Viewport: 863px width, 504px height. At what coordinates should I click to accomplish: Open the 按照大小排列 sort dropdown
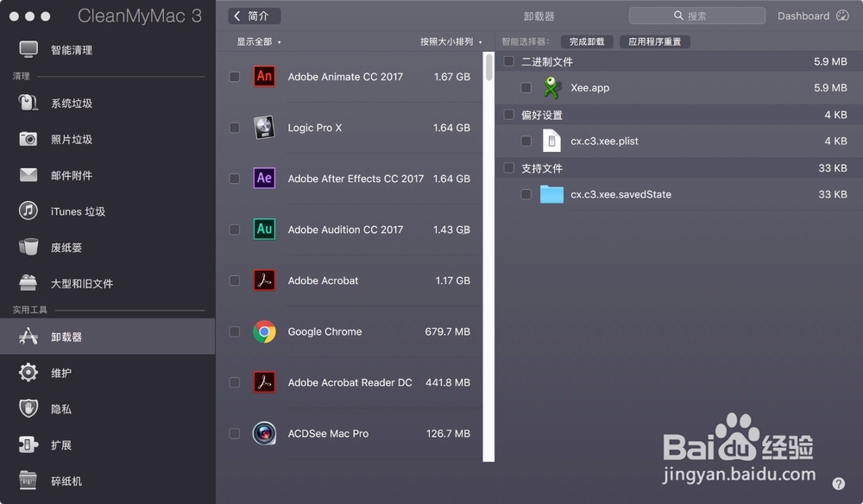coord(450,41)
